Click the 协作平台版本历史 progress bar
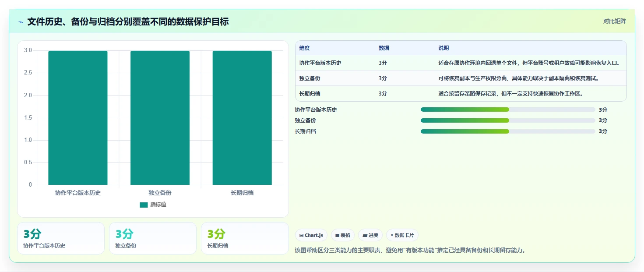The height and width of the screenshot is (272, 644). pyautogui.click(x=508, y=110)
